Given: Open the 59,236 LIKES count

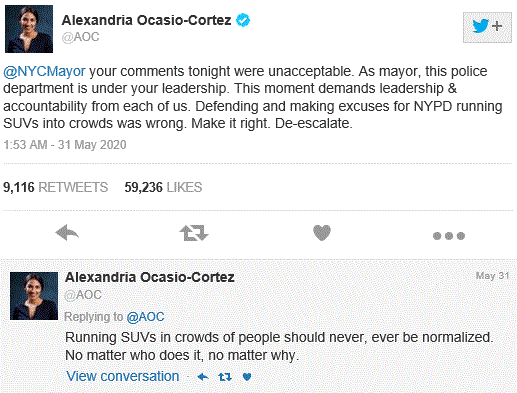Looking at the screenshot, I should (163, 187).
